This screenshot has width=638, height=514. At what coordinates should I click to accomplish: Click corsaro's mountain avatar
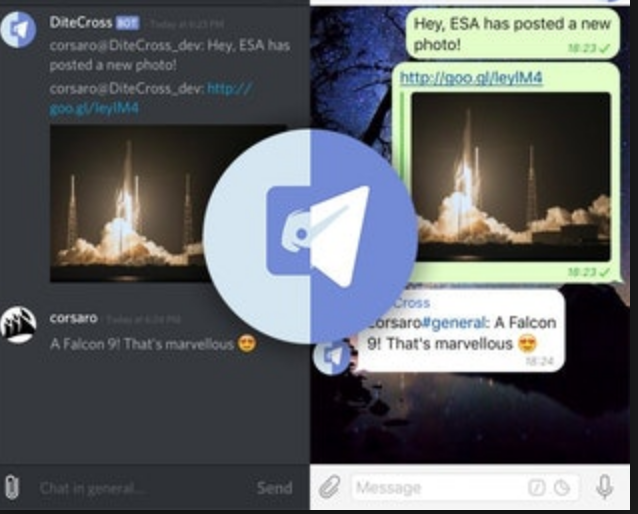[x=18, y=325]
